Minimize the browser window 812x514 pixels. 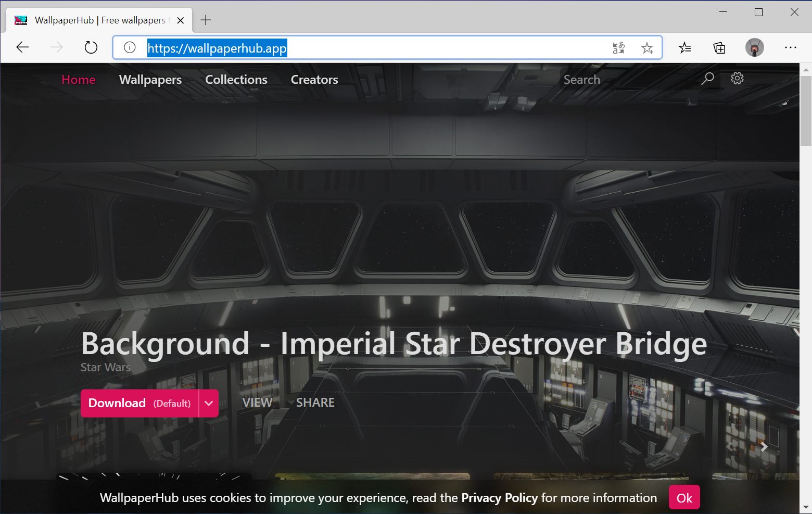coord(723,12)
